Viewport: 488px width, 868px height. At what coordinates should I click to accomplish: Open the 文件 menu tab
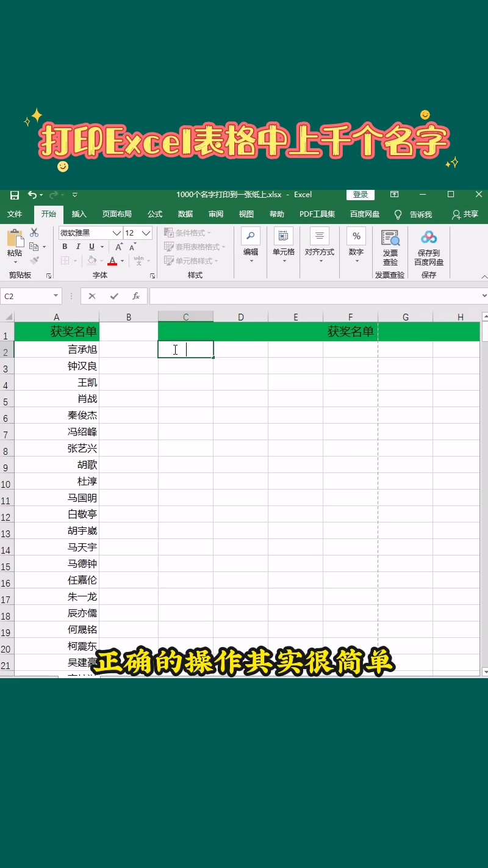click(15, 214)
